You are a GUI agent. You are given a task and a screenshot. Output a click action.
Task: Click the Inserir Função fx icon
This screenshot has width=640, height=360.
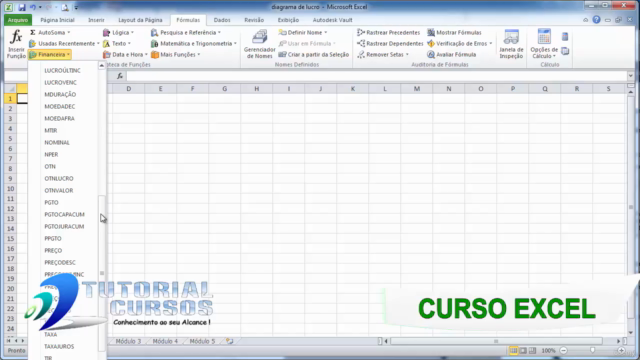(16, 44)
